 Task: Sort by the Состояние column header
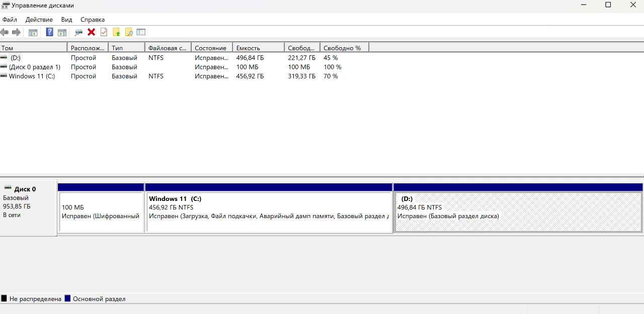coord(212,48)
